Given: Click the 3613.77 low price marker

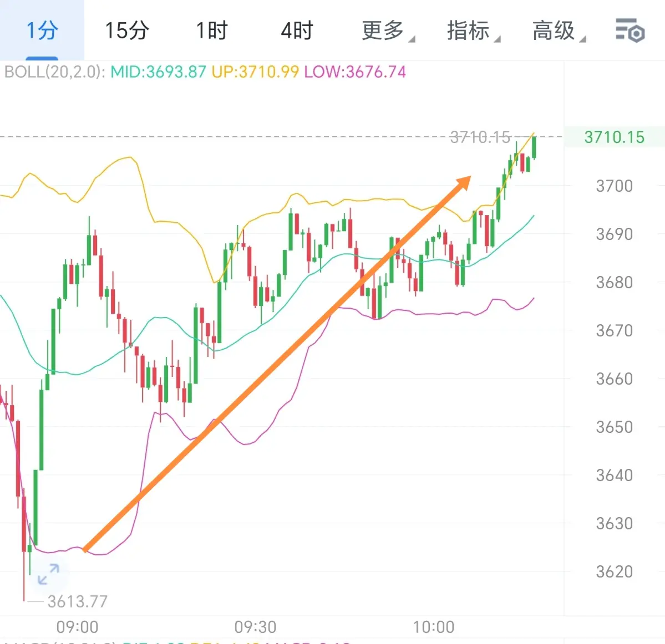Looking at the screenshot, I should point(77,601).
